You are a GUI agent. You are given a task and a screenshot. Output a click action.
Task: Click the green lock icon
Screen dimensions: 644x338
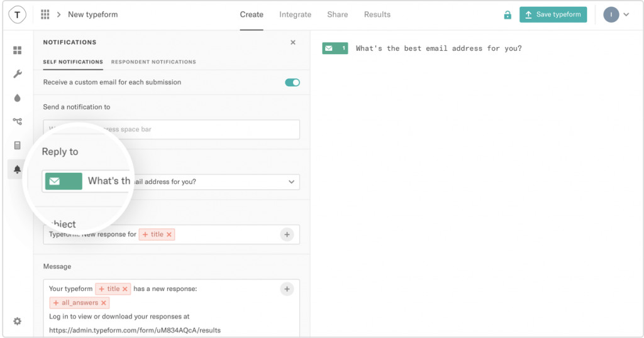coord(508,15)
